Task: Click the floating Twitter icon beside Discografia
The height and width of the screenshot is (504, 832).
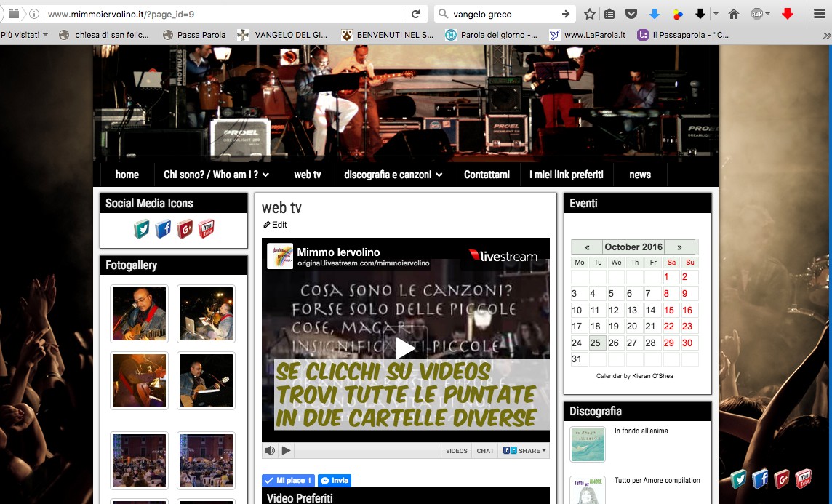Action: (739, 479)
